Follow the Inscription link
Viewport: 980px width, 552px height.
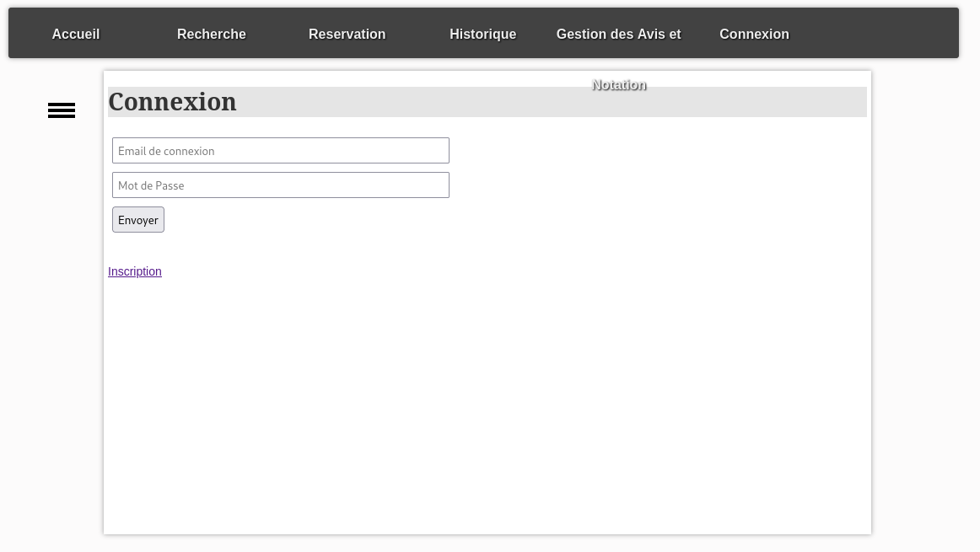tap(135, 271)
